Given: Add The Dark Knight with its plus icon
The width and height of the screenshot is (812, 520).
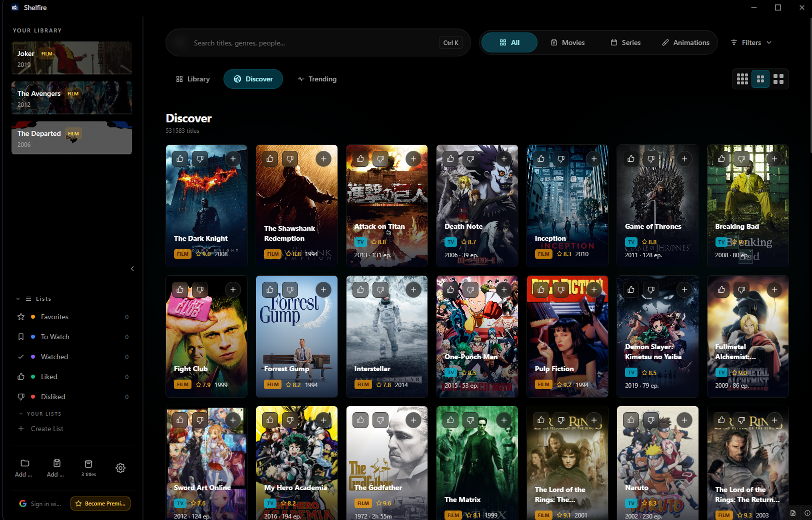Looking at the screenshot, I should (233, 159).
